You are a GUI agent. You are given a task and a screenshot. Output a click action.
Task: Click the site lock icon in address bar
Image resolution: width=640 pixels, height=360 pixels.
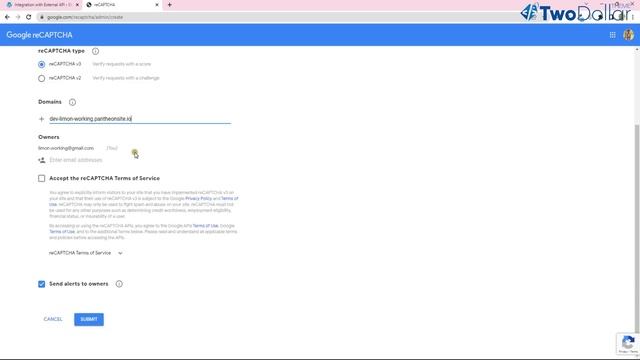(41, 17)
